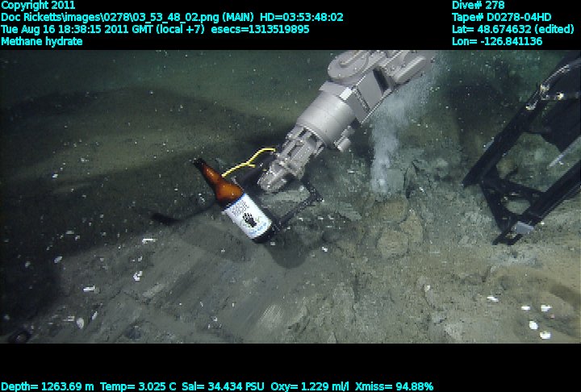Select the Lon= -126.841136 readout
Viewport: 581px width, 392px height.
(497, 41)
